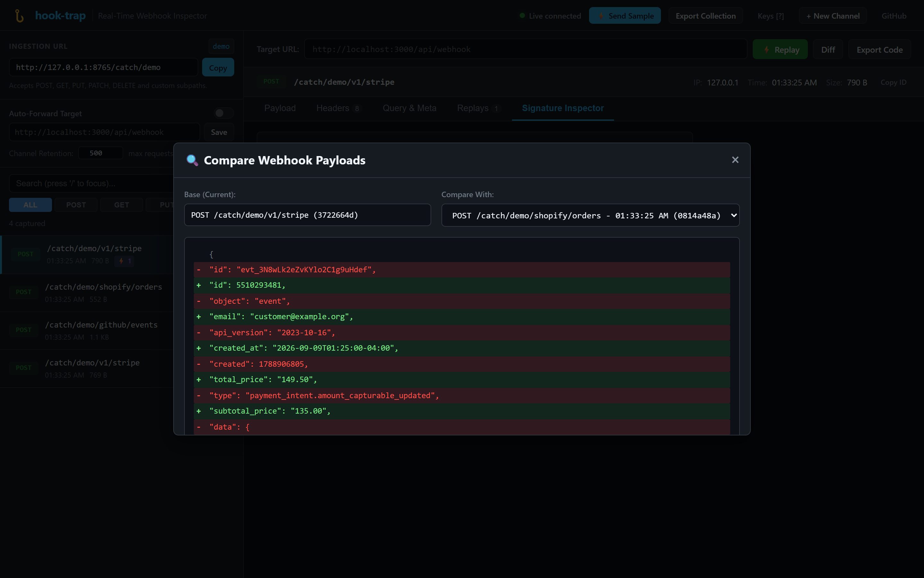Click the Send Sample button
This screenshot has width=924, height=578.
[x=625, y=16]
